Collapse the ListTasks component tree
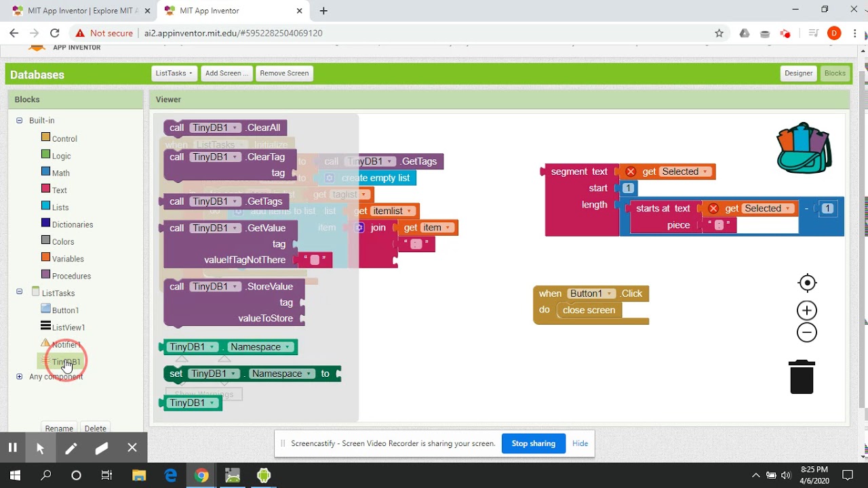Screen dimensions: 868x488 (x=19, y=292)
